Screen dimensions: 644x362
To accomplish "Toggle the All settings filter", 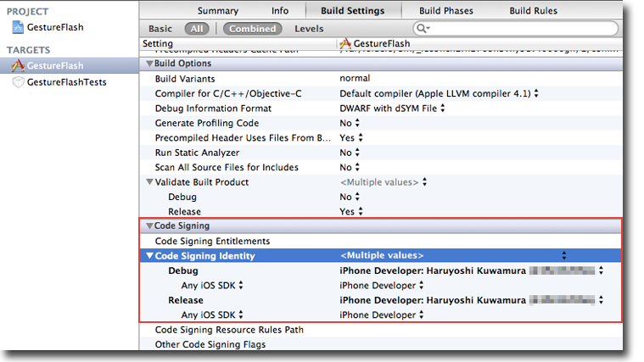I will (x=197, y=29).
